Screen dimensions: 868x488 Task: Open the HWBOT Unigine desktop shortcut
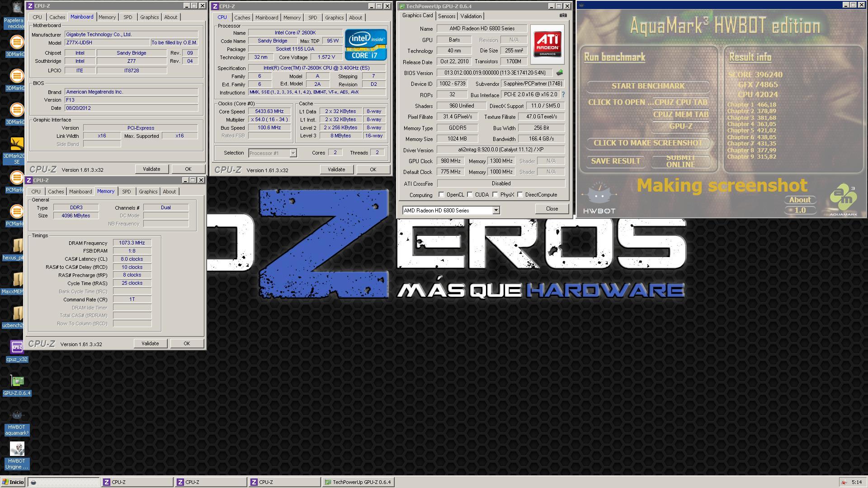[x=17, y=456]
